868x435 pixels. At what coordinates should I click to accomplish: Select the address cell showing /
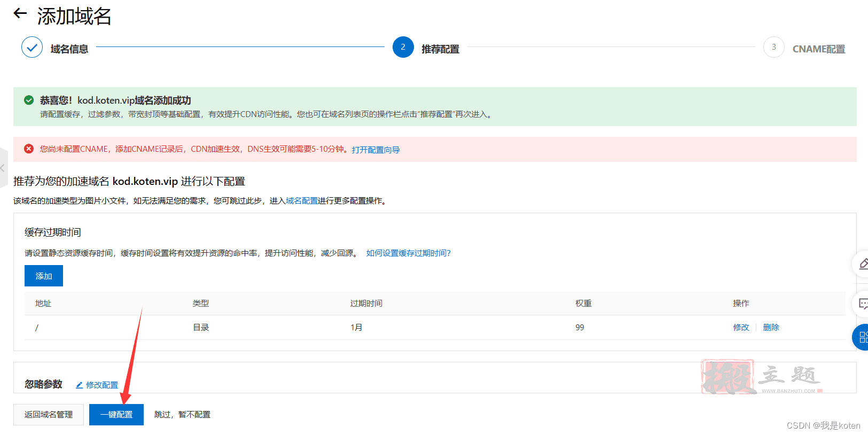coord(37,328)
